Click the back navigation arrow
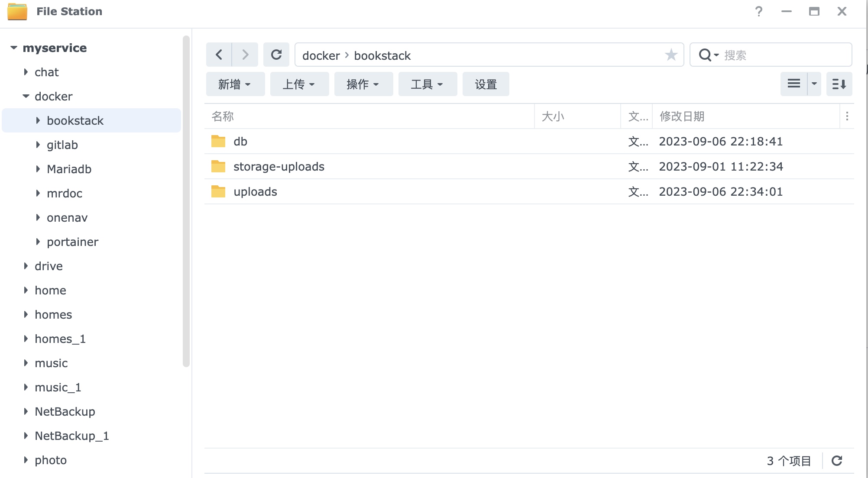Viewport: 868px width, 478px height. (x=219, y=55)
